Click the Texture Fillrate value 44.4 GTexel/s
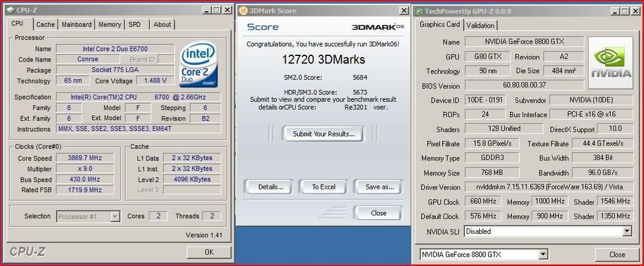The height and width of the screenshot is (266, 644). 602,143
